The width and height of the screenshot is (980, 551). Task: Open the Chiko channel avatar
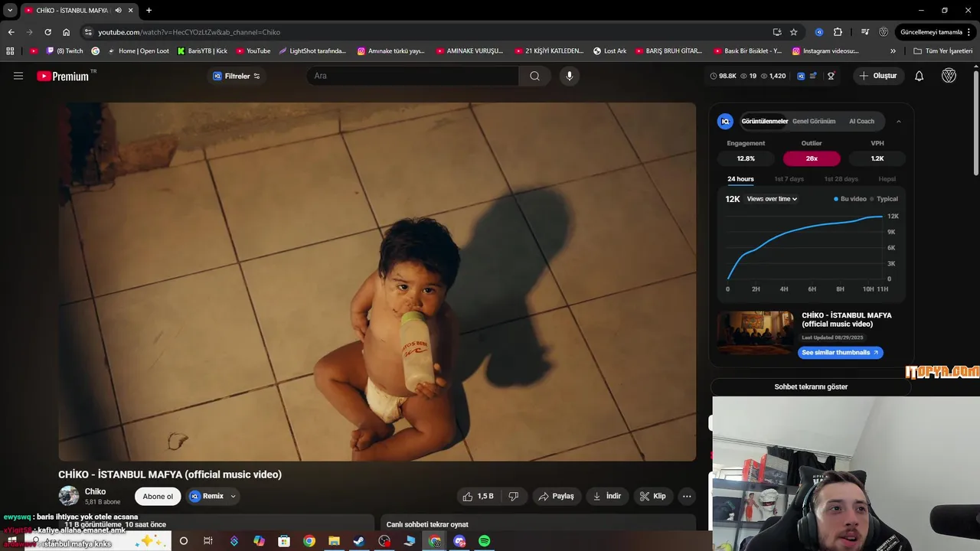[x=69, y=496]
